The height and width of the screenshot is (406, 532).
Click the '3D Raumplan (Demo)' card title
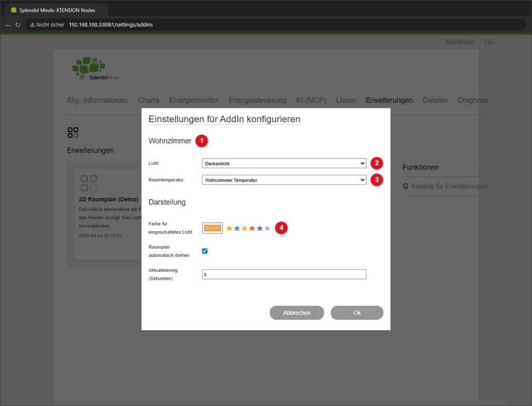[x=108, y=199]
